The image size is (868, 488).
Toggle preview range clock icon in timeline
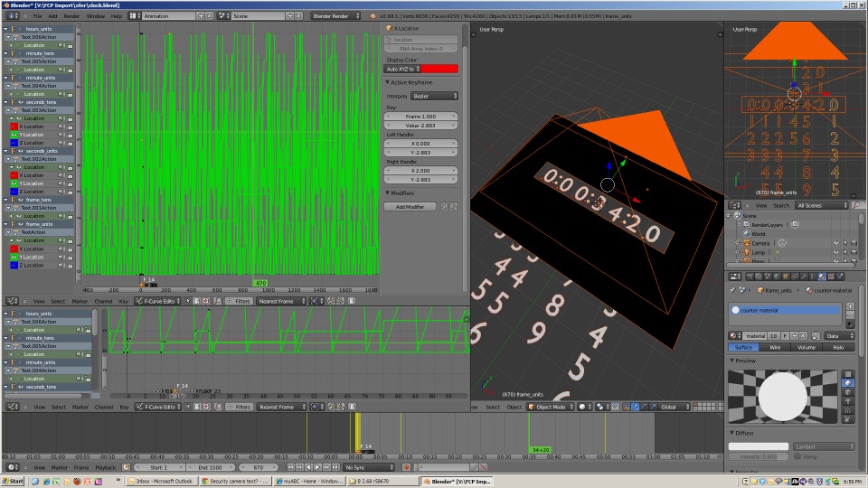125,467
